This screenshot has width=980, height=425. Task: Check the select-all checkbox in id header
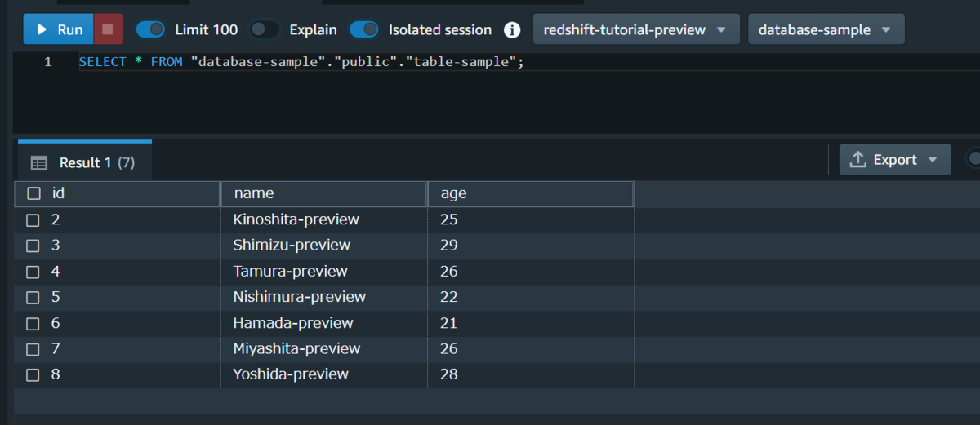[33, 193]
